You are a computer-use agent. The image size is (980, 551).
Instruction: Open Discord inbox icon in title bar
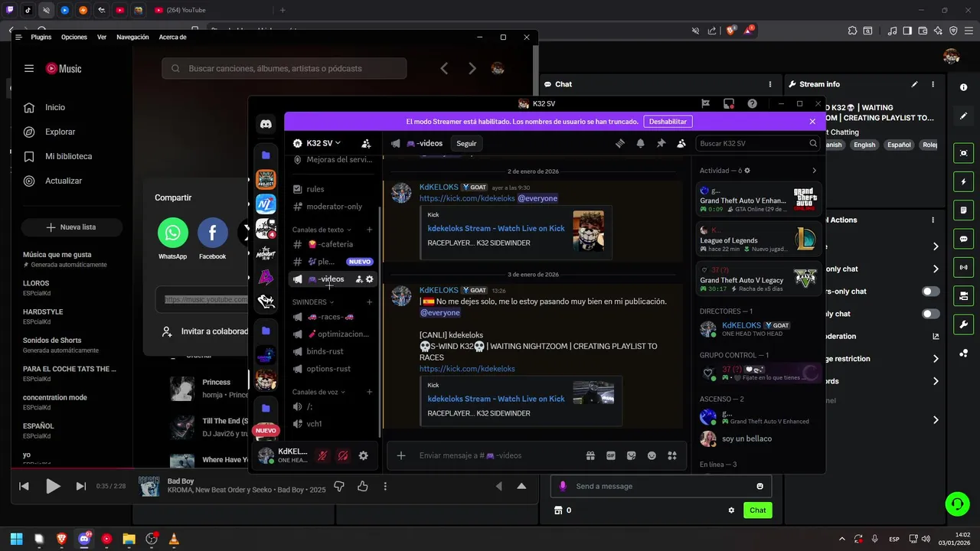coord(729,103)
